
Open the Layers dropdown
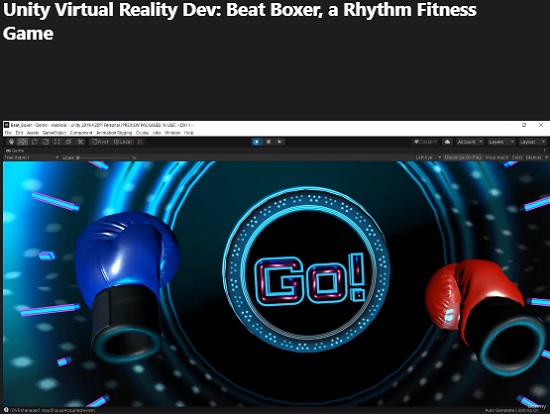tap(501, 142)
